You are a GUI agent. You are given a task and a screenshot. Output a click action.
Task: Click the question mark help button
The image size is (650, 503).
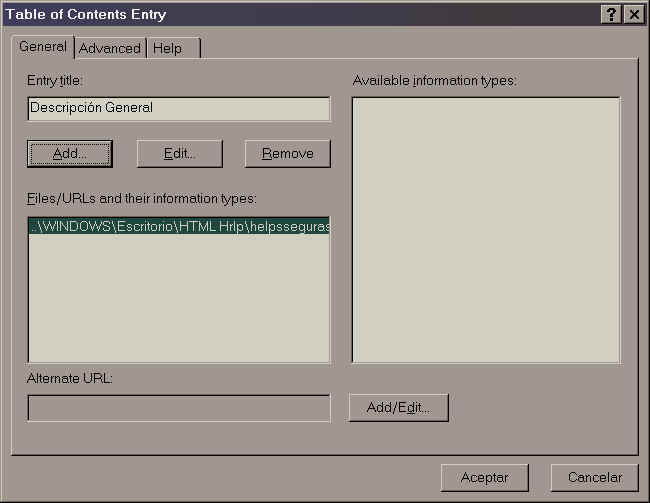point(612,14)
